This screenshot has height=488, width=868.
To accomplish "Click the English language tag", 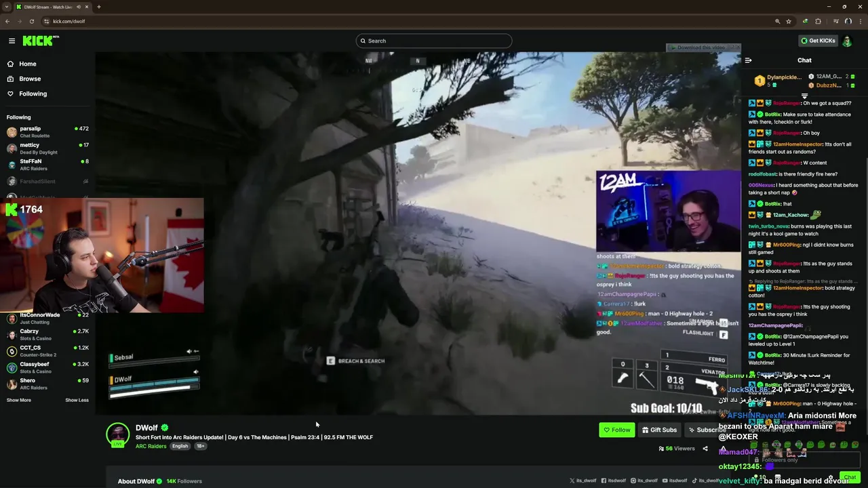I will coord(180,446).
